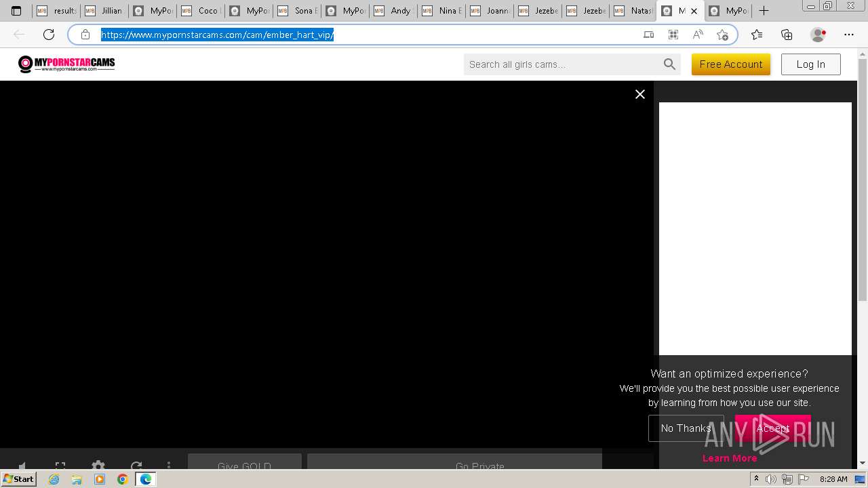Refresh the page with the reload icon
Image resolution: width=868 pixels, height=488 pixels.
point(49,35)
